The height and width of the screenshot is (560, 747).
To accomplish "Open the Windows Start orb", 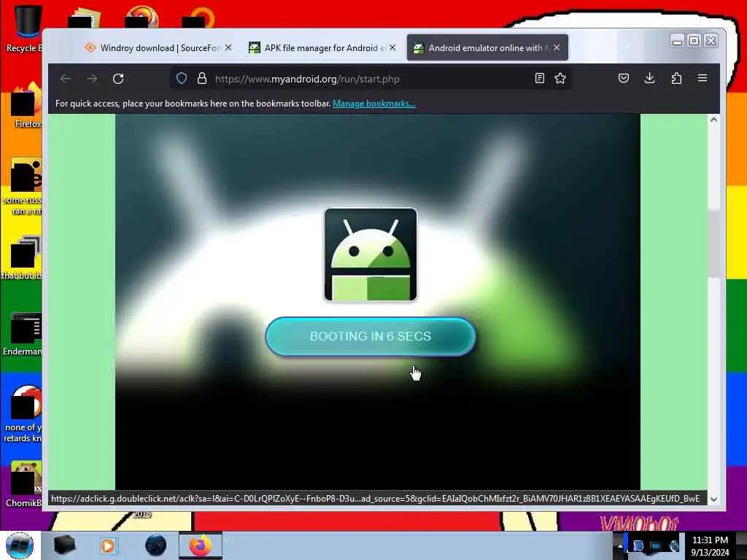I will [20, 545].
